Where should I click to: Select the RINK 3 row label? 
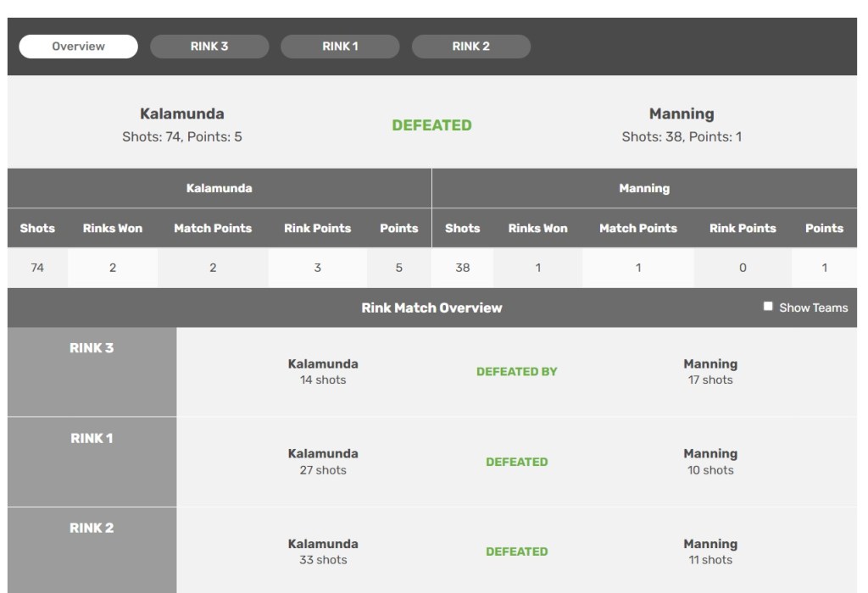pos(92,348)
